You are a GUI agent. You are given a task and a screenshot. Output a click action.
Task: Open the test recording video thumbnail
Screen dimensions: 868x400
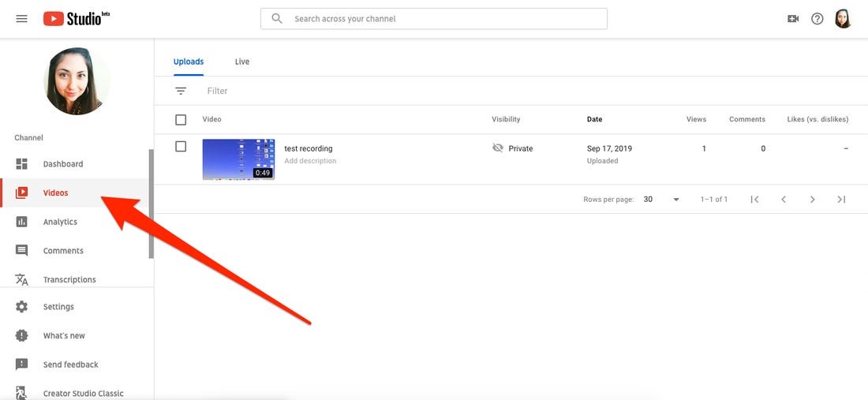238,159
